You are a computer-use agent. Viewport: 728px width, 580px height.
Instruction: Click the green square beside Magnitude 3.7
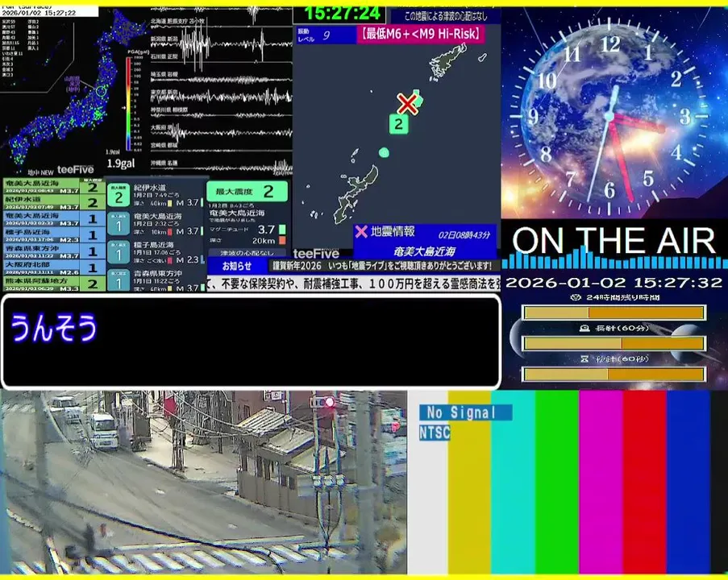tap(282, 230)
